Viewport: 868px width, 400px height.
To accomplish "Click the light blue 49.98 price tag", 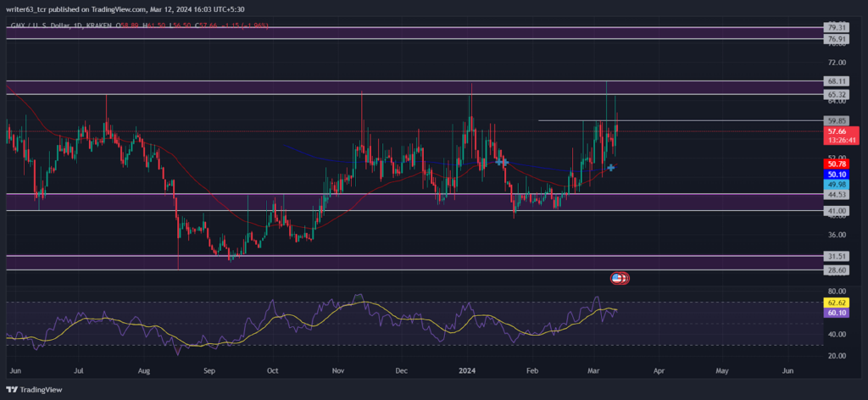I will 836,184.
